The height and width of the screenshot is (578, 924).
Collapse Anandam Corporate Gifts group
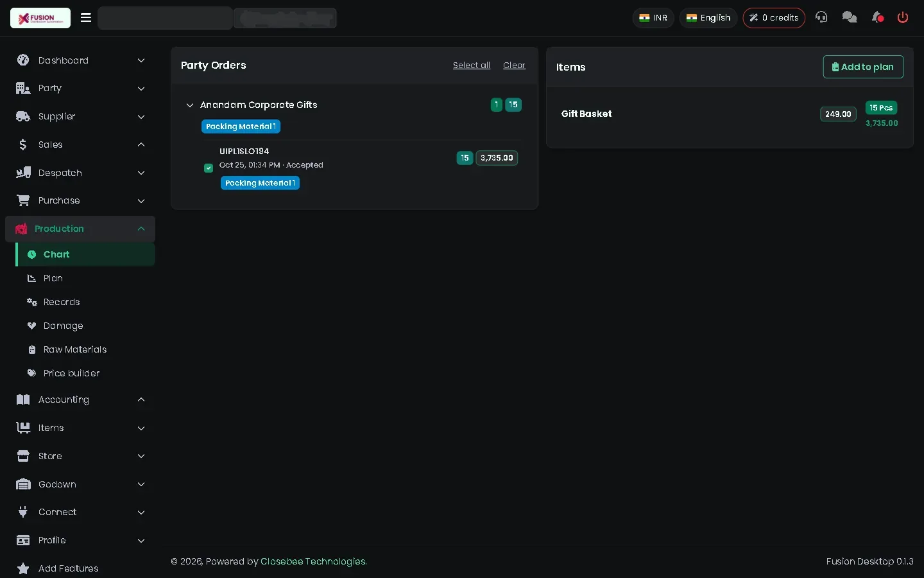[x=190, y=105]
